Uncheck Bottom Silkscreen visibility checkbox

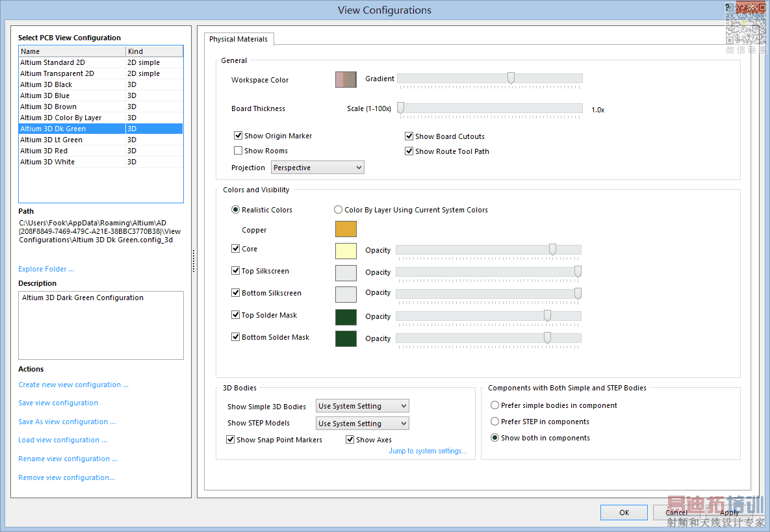tap(236, 292)
